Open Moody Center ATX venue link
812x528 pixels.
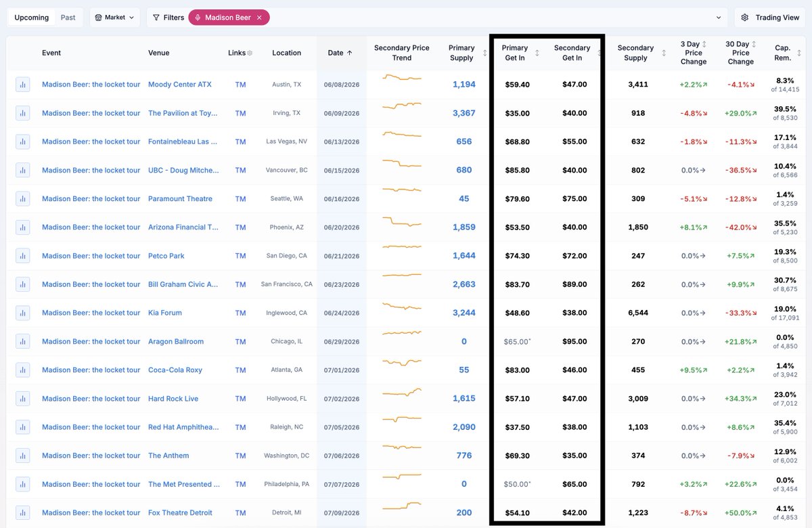tap(180, 85)
